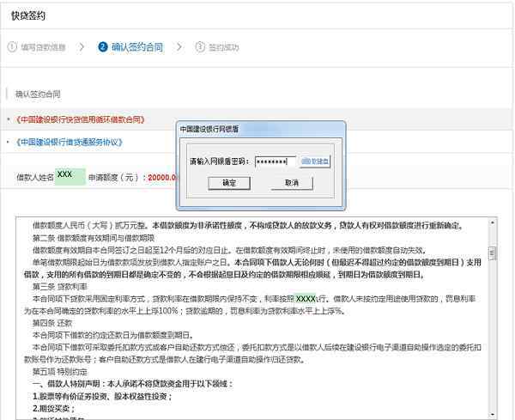Click the step 2 blue circle icon
Screen dimensions: 515x420
(103, 46)
